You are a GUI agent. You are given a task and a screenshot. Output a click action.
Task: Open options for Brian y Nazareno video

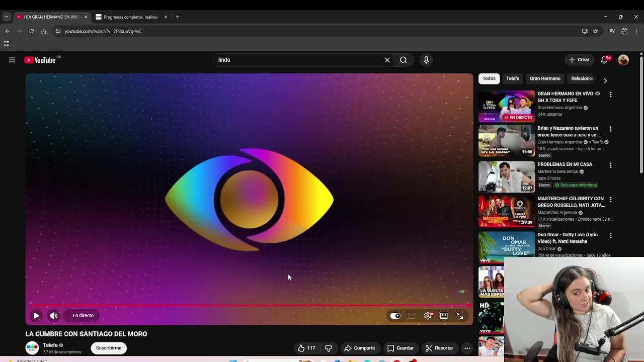(610, 129)
